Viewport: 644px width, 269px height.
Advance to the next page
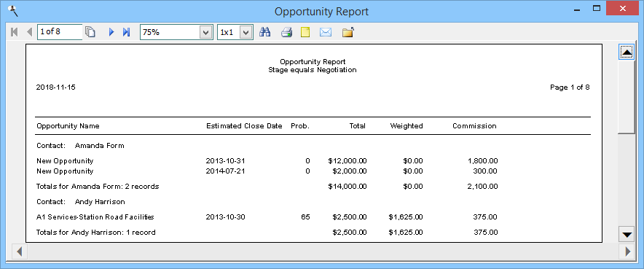pos(111,32)
